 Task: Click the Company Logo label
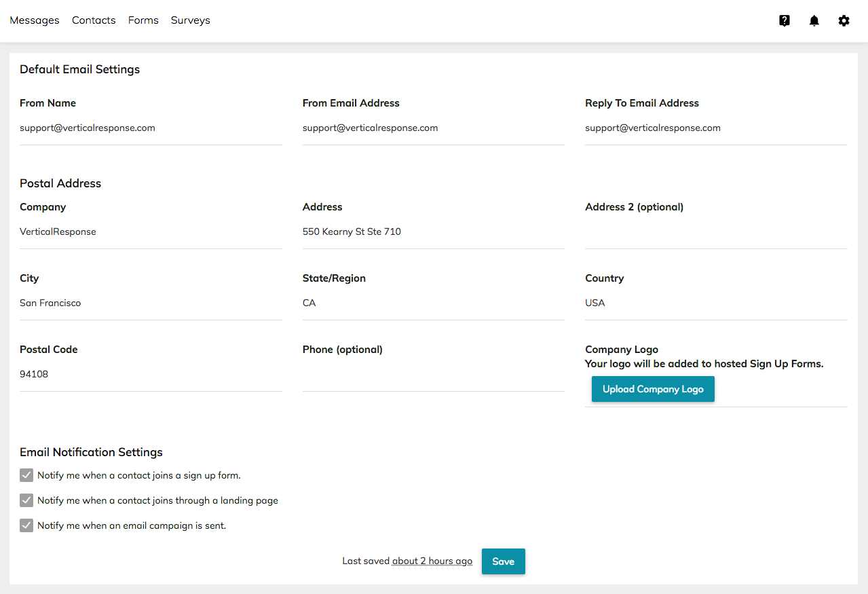(x=622, y=350)
